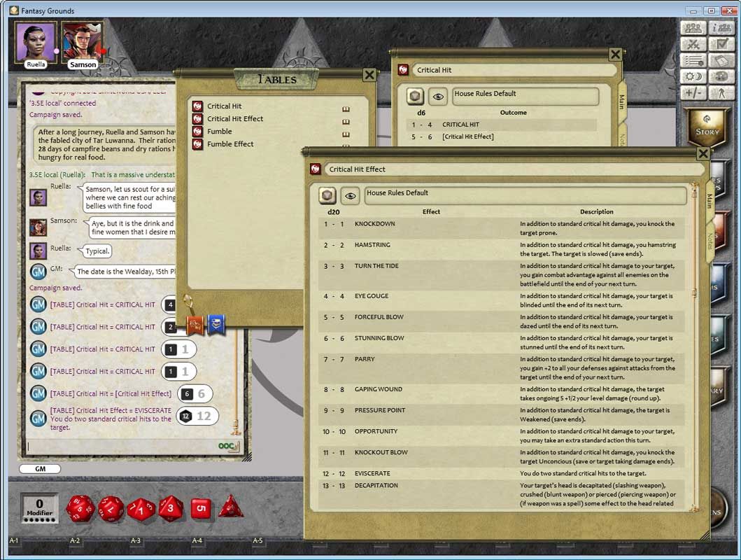Click the +/- modifiers icon on right sidebar

coord(694,92)
